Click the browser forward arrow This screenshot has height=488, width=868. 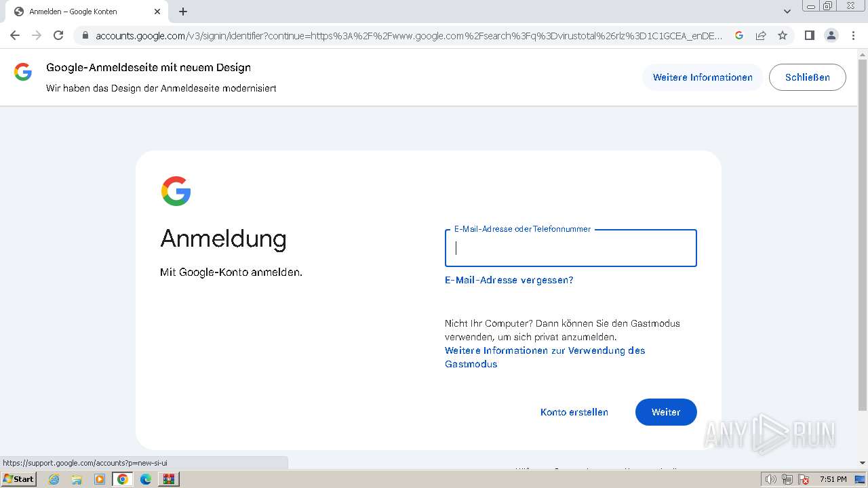(37, 35)
